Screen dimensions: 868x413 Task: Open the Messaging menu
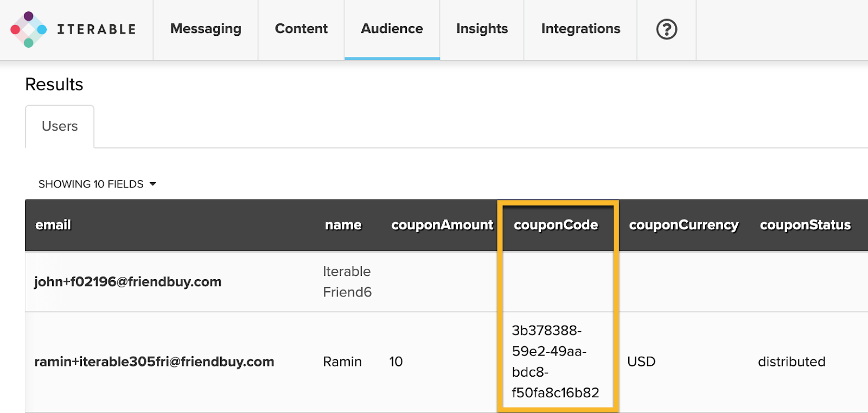click(x=206, y=29)
